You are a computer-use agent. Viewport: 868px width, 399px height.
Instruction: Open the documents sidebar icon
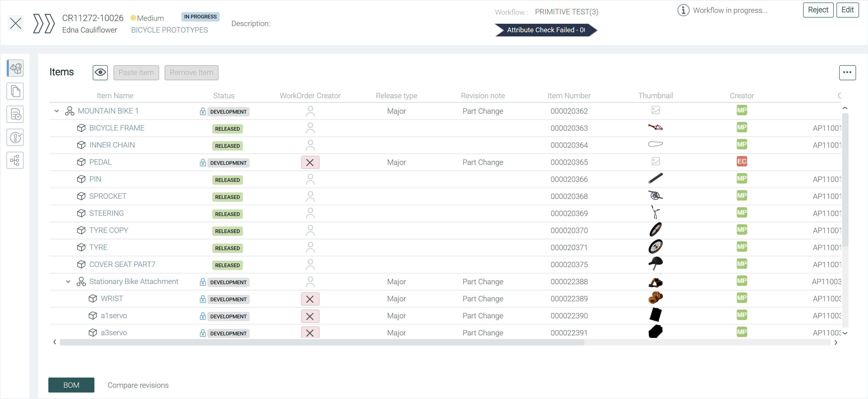(x=15, y=91)
